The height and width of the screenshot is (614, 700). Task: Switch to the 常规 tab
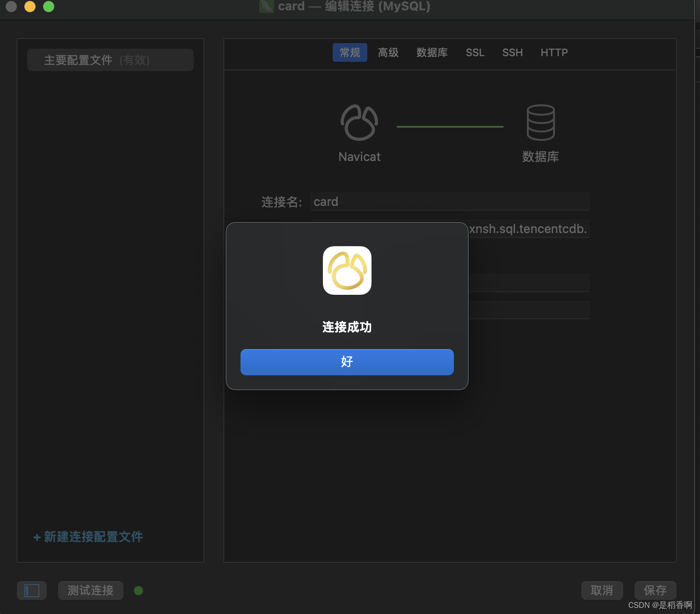350,52
